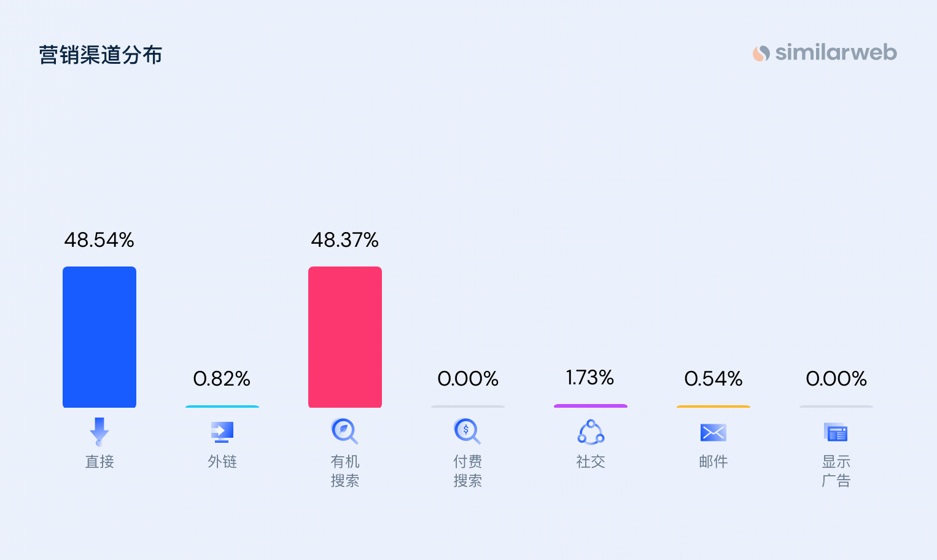Click the Social (社交) network icon

click(x=591, y=432)
